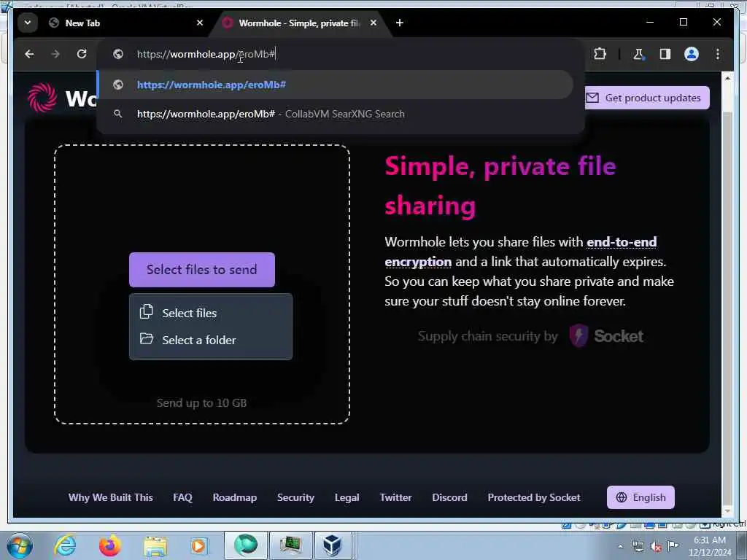Open the Chrome Labs flask icon
The image size is (747, 560).
tap(638, 54)
